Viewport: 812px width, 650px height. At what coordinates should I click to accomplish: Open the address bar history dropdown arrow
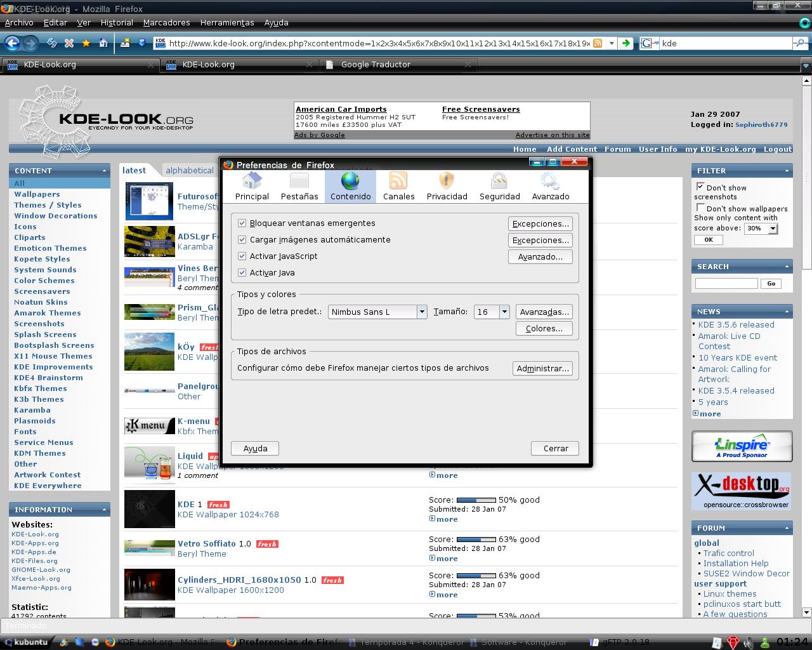(612, 43)
